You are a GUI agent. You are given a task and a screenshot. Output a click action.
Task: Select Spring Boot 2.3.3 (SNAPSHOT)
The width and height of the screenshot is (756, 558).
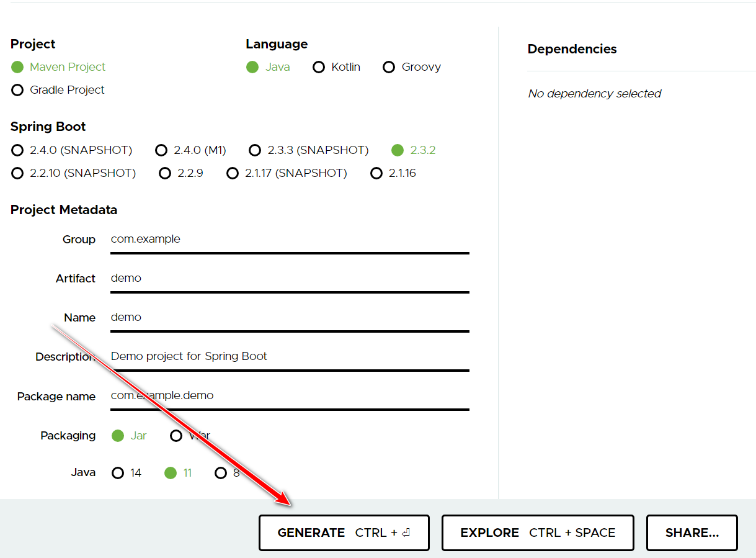pyautogui.click(x=255, y=150)
